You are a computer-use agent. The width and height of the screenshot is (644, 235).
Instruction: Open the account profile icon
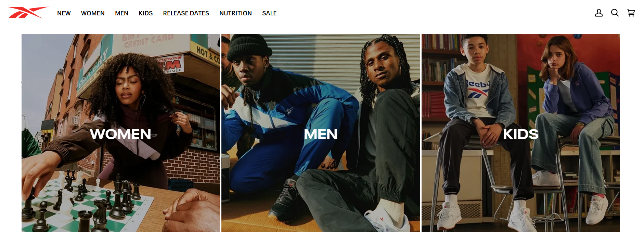click(598, 13)
